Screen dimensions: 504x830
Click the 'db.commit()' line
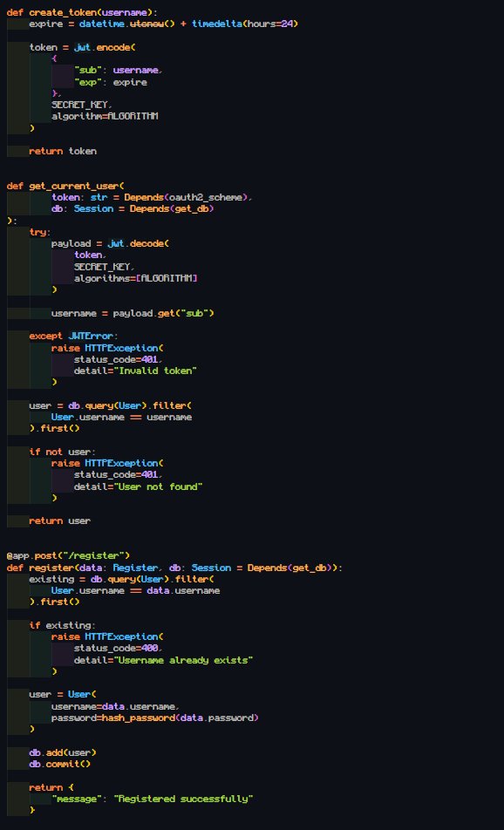[x=60, y=764]
